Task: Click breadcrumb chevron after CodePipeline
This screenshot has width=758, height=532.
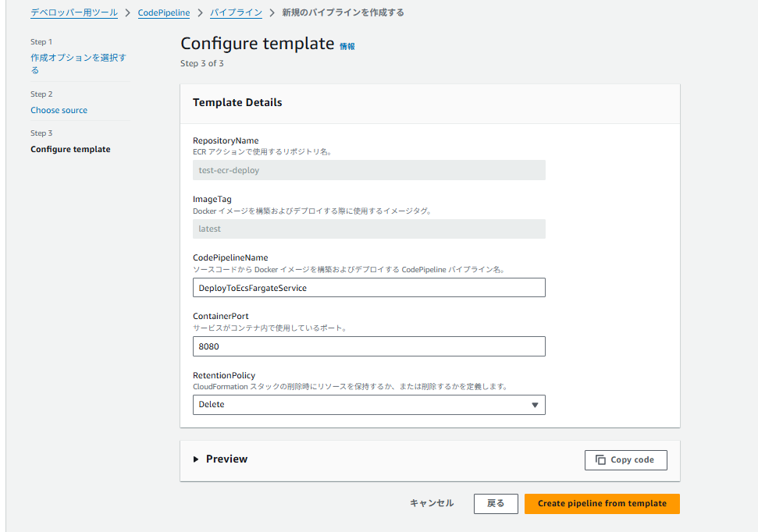Action: [x=200, y=13]
